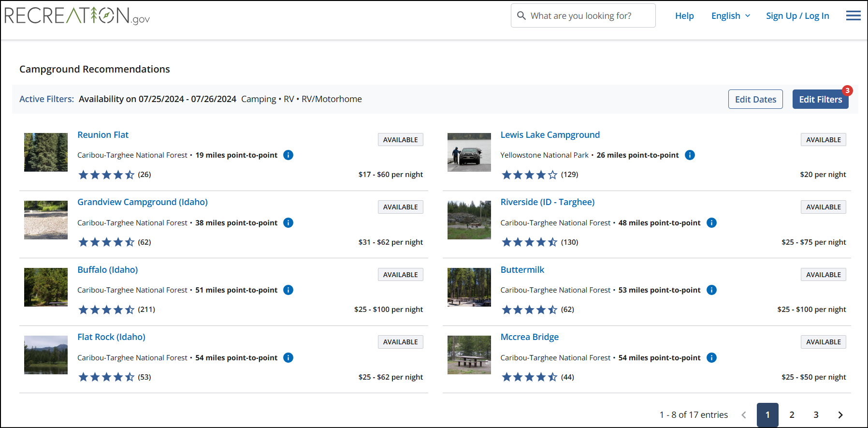
Task: View distance info for Mccrea Bridge
Action: click(711, 358)
